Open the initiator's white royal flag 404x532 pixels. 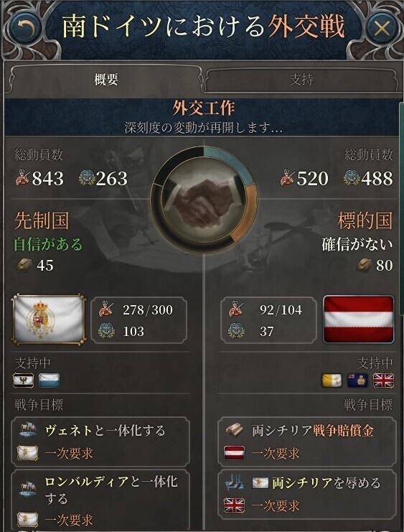pyautogui.click(x=48, y=320)
